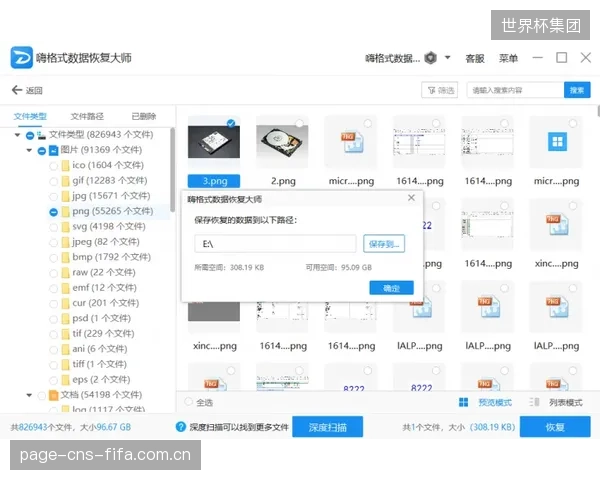This screenshot has width=600, height=480.
Task: Start 深度扫描 deep scan
Action: click(x=328, y=427)
